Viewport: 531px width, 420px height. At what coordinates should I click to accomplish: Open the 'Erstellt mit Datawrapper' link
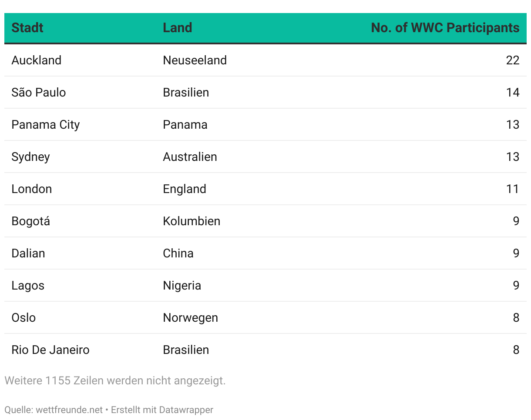pyautogui.click(x=162, y=410)
